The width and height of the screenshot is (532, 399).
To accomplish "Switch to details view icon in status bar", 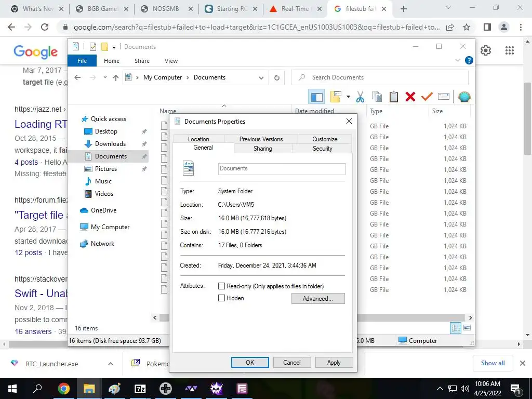I will (456, 328).
